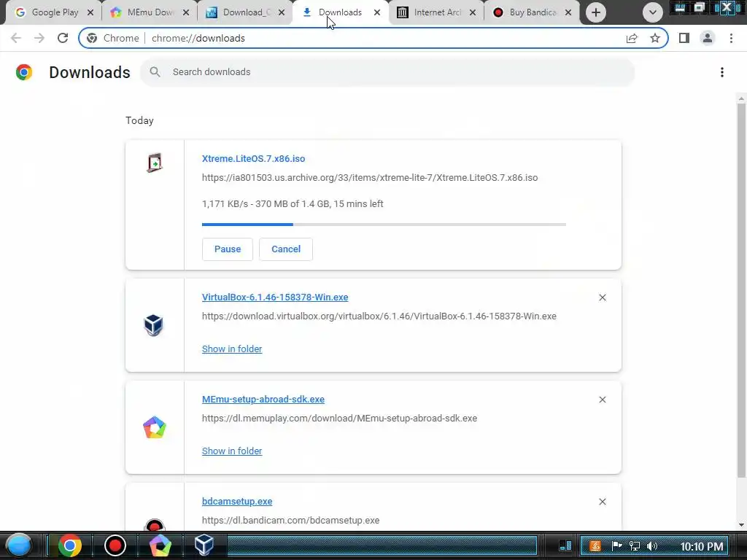
Task: Close the Internet Archive tab
Action: pos(473,13)
